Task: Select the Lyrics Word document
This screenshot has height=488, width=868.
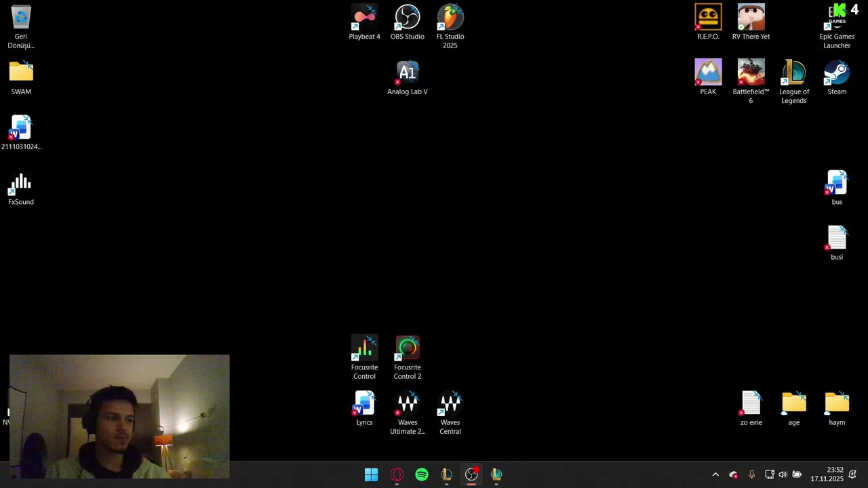Action: (x=365, y=409)
